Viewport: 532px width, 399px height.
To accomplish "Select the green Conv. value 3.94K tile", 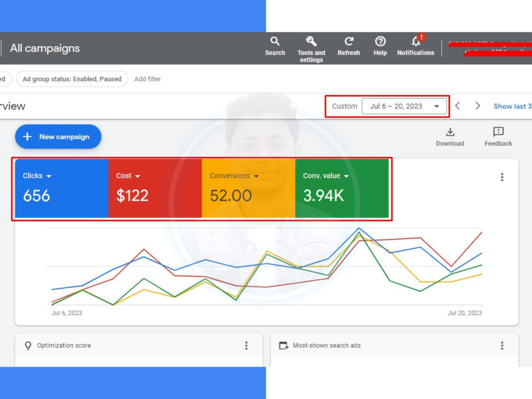I will 342,188.
